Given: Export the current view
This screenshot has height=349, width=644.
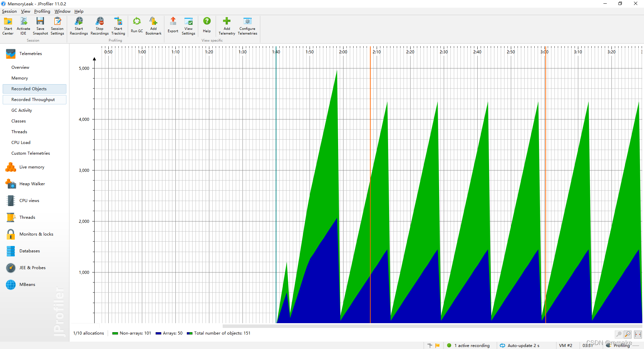Looking at the screenshot, I should (x=173, y=25).
